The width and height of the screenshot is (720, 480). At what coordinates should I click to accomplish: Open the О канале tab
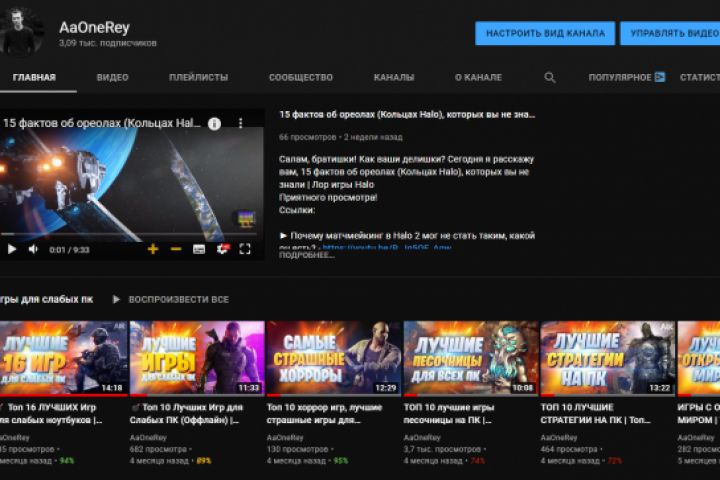point(478,78)
